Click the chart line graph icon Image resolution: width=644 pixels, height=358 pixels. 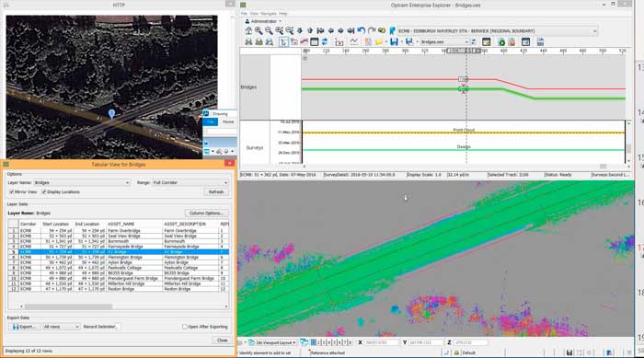353,42
